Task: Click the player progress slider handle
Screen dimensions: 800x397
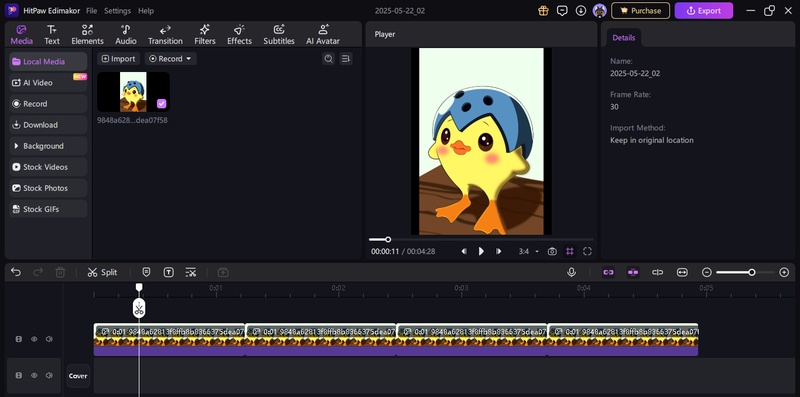Action: coord(388,239)
